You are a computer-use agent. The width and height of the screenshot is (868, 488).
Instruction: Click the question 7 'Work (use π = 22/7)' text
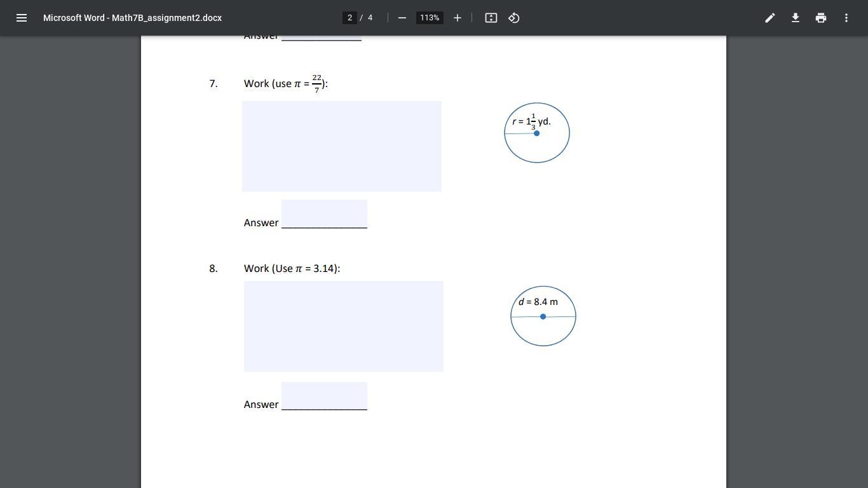[x=286, y=83]
